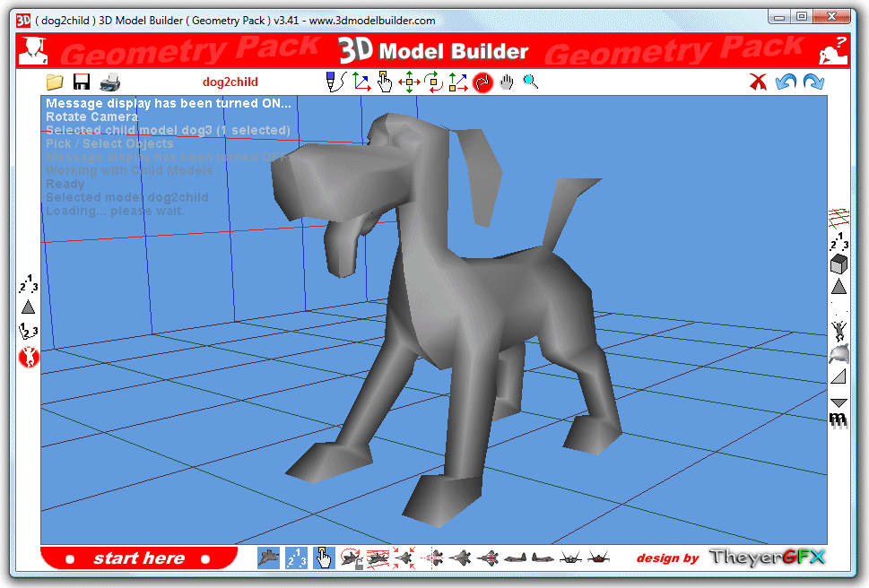Activate the red rotate camera tool

[x=482, y=82]
